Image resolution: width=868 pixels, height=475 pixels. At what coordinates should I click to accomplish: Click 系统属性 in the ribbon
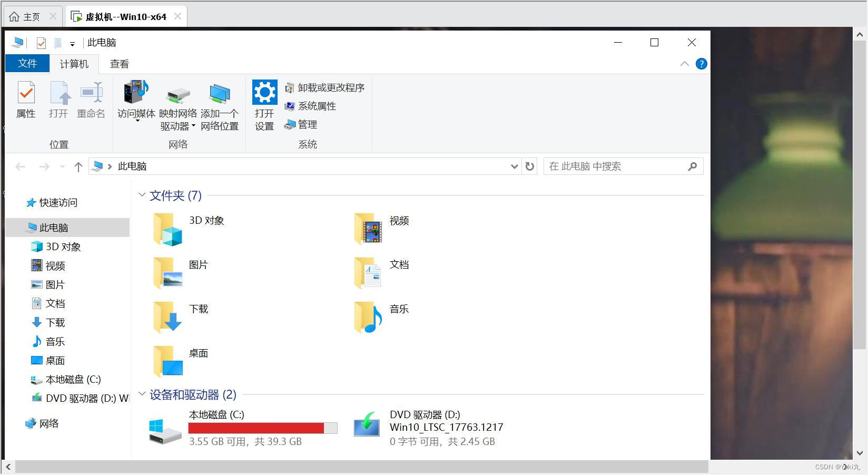311,106
